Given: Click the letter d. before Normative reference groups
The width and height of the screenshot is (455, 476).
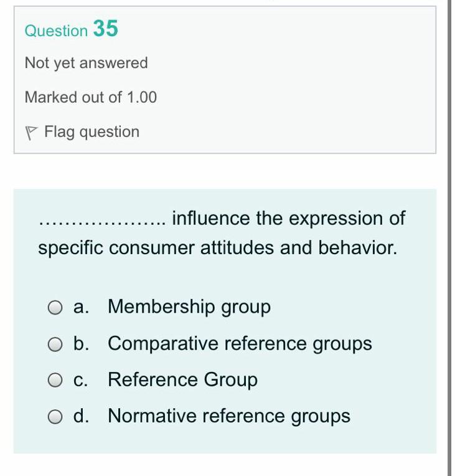Looking at the screenshot, I should click(x=81, y=416).
